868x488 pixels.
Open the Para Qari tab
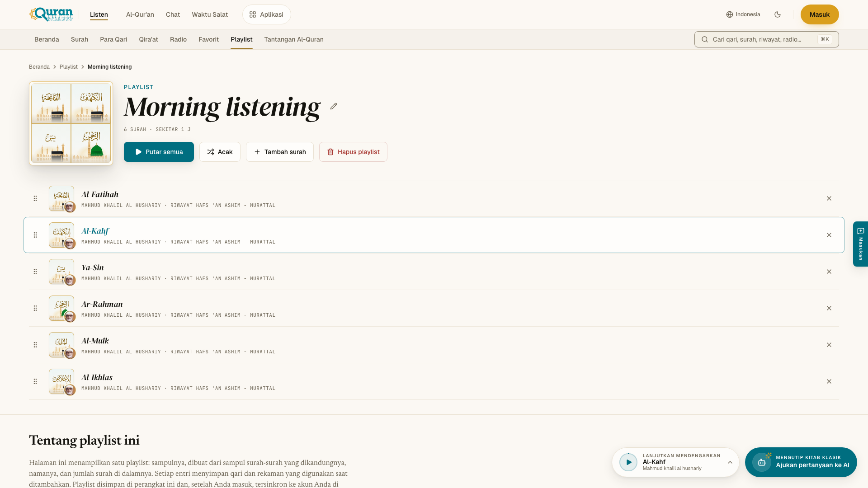click(x=113, y=39)
